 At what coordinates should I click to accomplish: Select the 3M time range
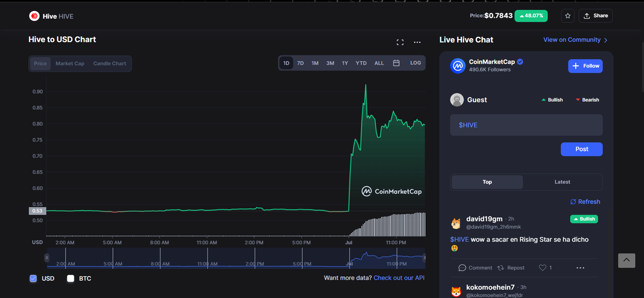point(330,63)
